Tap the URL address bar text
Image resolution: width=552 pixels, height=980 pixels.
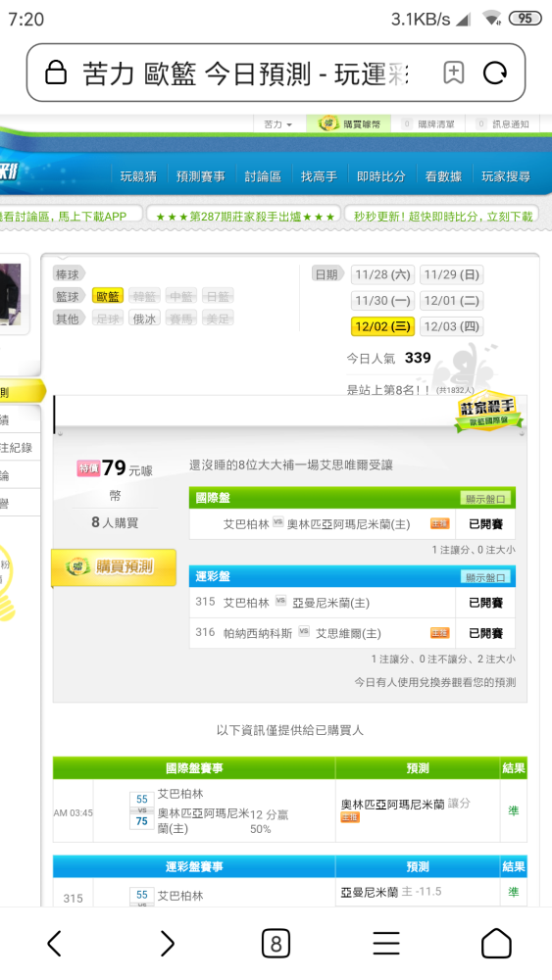(246, 73)
